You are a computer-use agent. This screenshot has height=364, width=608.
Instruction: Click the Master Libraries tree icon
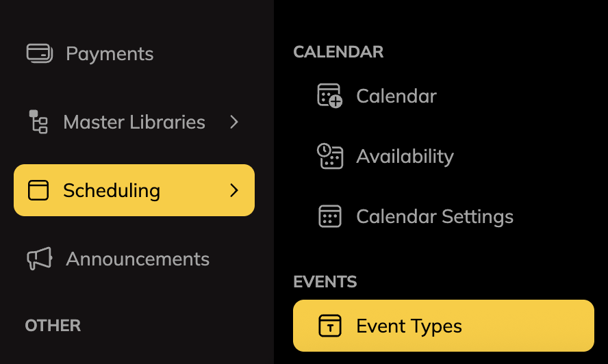38,122
